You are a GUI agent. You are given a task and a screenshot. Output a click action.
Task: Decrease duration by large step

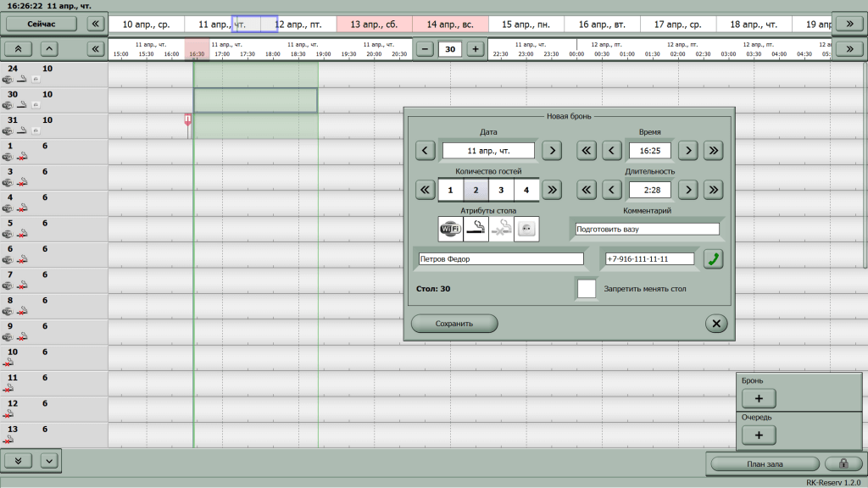587,190
